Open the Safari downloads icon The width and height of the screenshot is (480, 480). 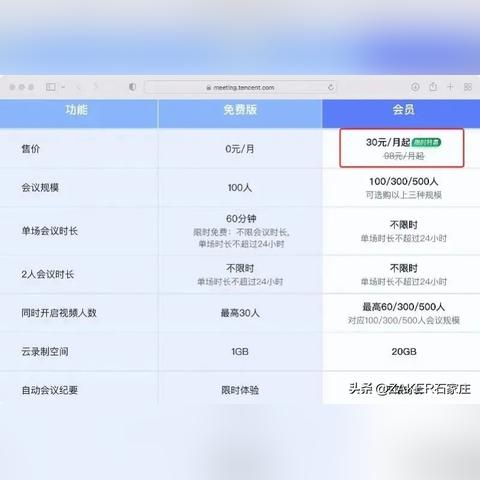tap(415, 87)
